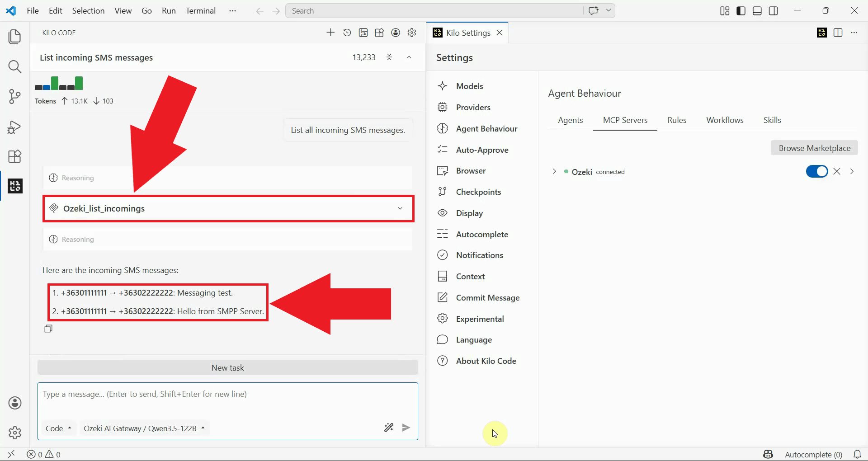The image size is (868, 461).
Task: Click the New task button
Action: (228, 367)
